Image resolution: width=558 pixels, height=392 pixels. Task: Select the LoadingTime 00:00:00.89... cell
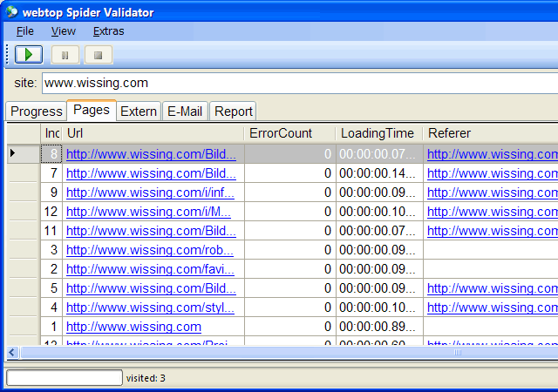coord(379,327)
